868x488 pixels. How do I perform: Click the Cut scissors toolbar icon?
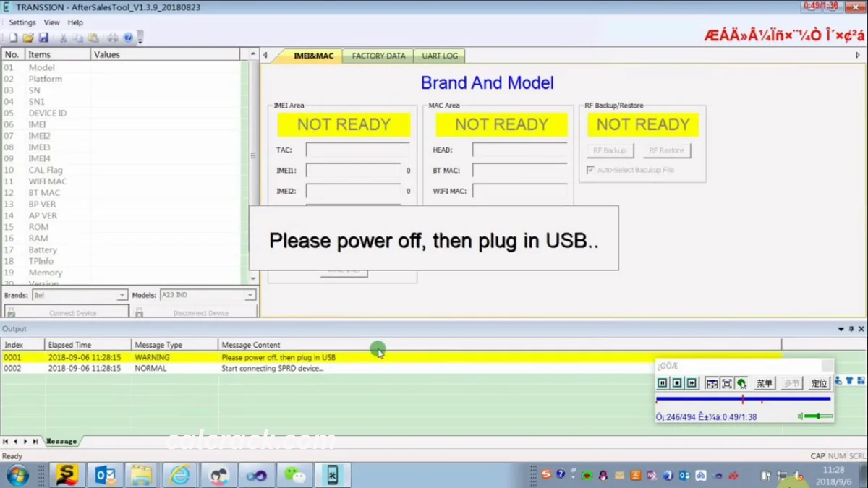pyautogui.click(x=64, y=38)
